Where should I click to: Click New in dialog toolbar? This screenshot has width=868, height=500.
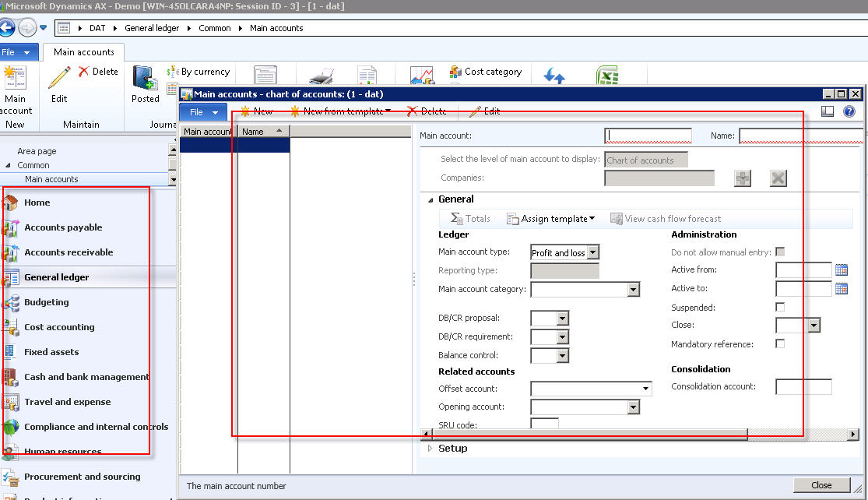[x=256, y=111]
